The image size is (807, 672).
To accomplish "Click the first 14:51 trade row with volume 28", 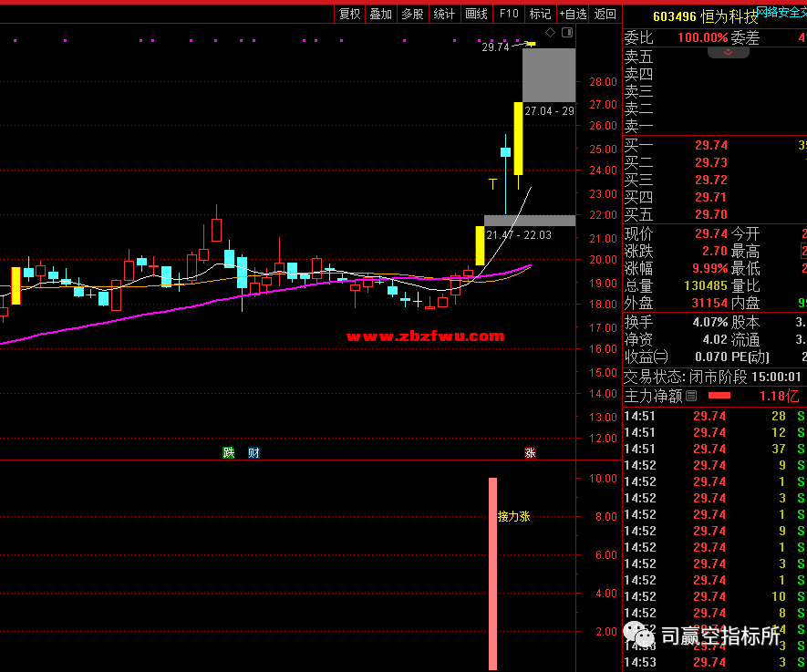I will click(x=714, y=416).
